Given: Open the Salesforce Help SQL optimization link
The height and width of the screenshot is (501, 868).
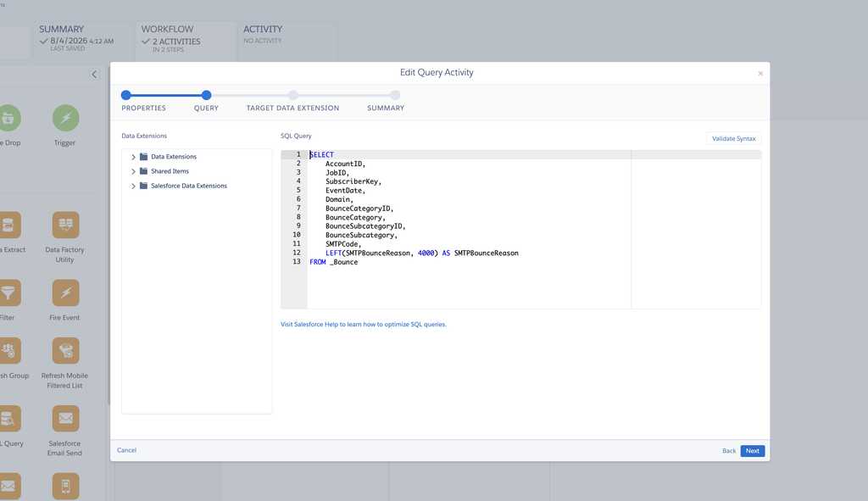Looking at the screenshot, I should (363, 325).
